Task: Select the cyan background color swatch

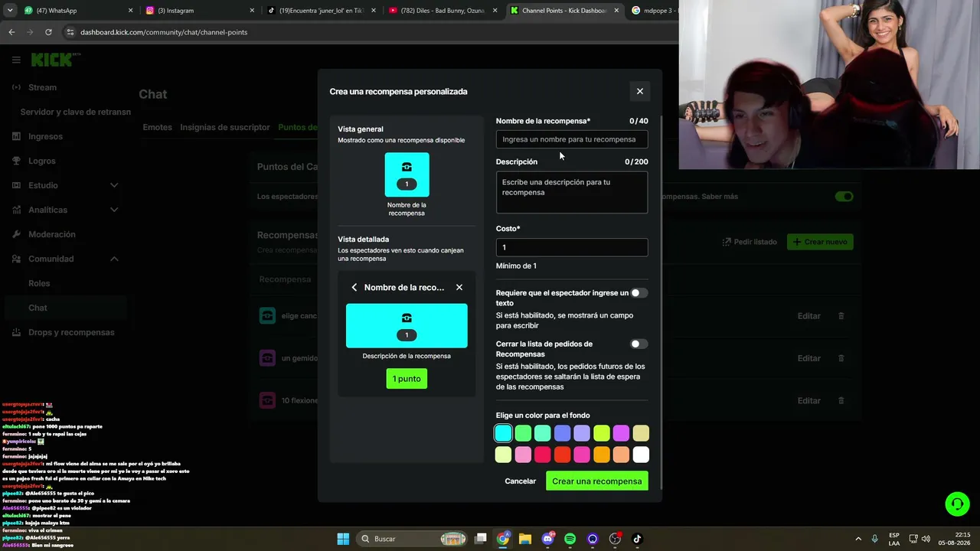Action: point(503,433)
